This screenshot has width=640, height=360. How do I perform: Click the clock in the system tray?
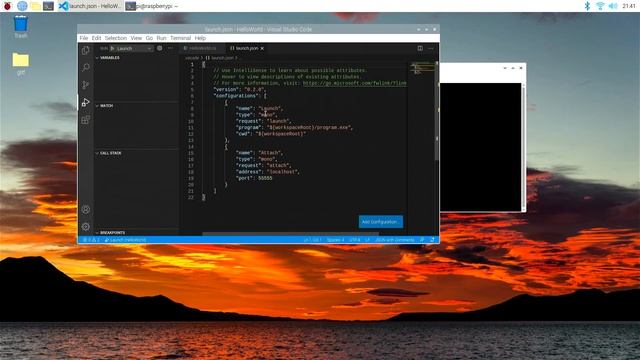[629, 6]
